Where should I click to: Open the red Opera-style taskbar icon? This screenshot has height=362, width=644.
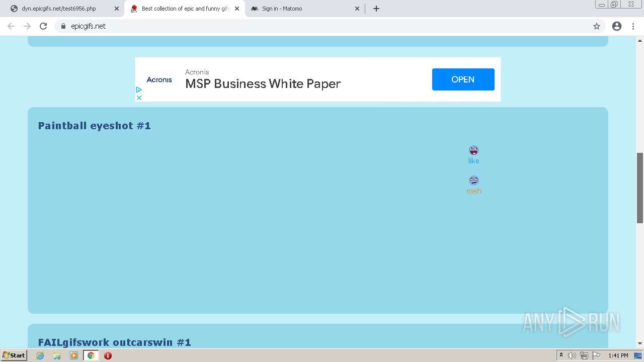point(108,355)
